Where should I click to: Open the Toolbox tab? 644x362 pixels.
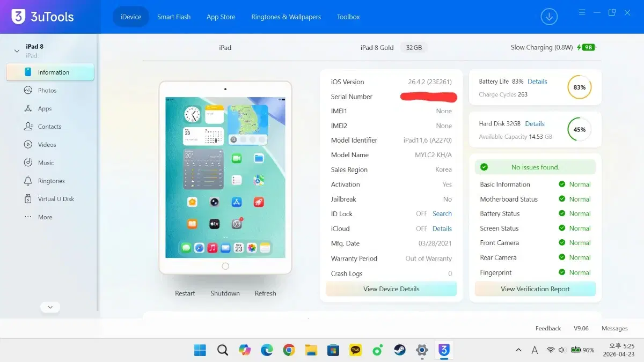[348, 17]
